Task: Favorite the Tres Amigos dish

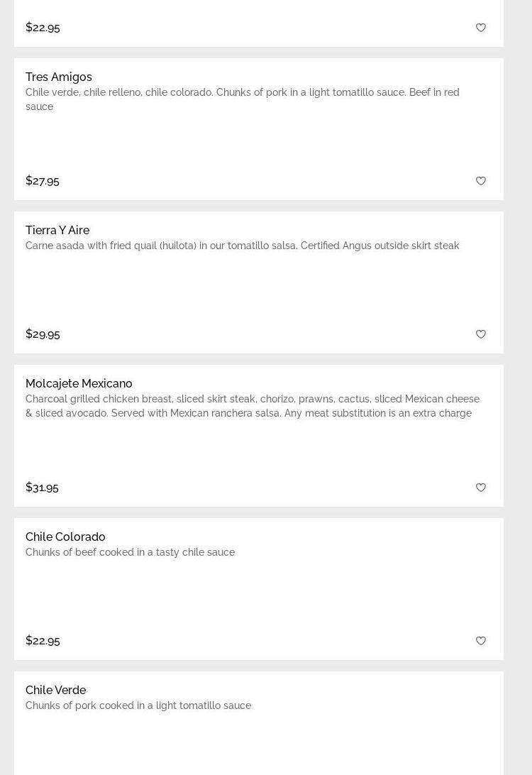Action: click(x=481, y=181)
